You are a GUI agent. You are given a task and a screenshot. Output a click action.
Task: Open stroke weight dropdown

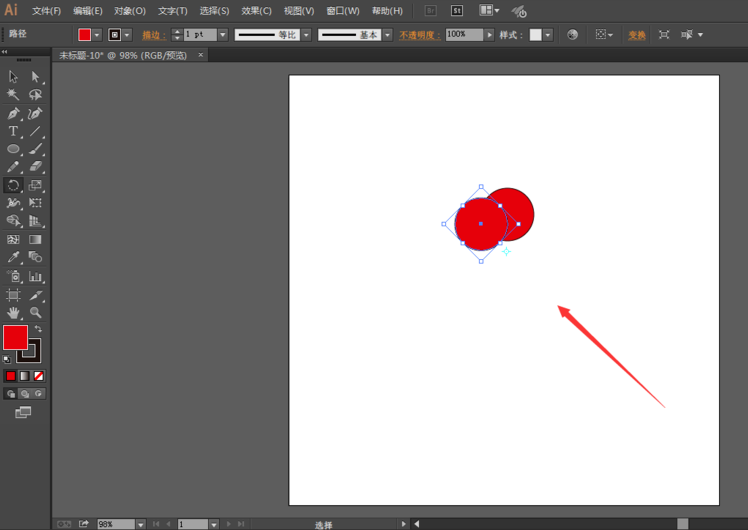tap(223, 35)
